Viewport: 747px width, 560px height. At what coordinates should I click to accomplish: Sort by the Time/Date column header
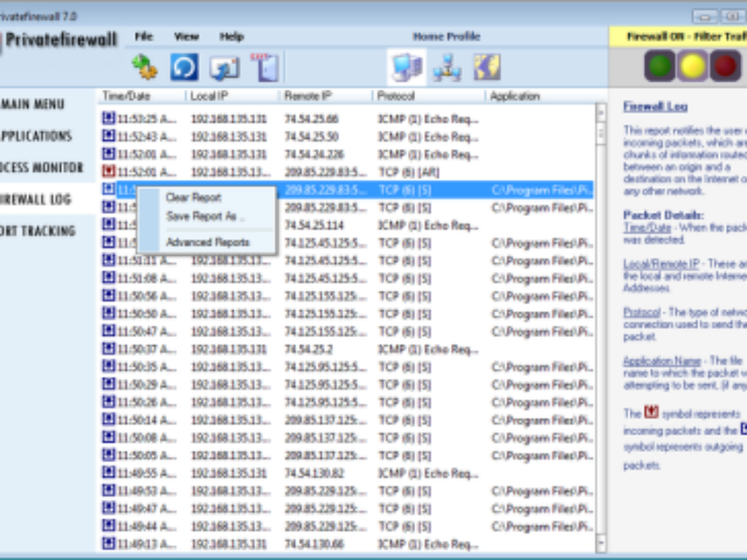tap(141, 96)
